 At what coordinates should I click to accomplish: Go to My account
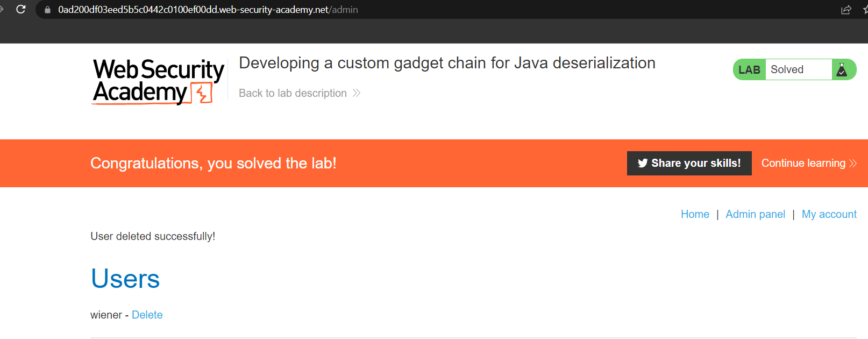[829, 214]
